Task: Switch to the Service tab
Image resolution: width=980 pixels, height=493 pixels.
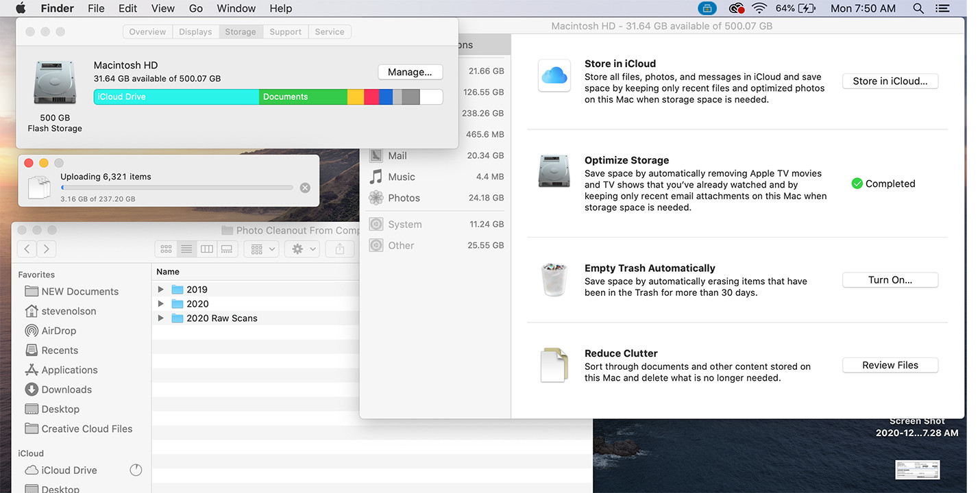Action: pyautogui.click(x=330, y=31)
